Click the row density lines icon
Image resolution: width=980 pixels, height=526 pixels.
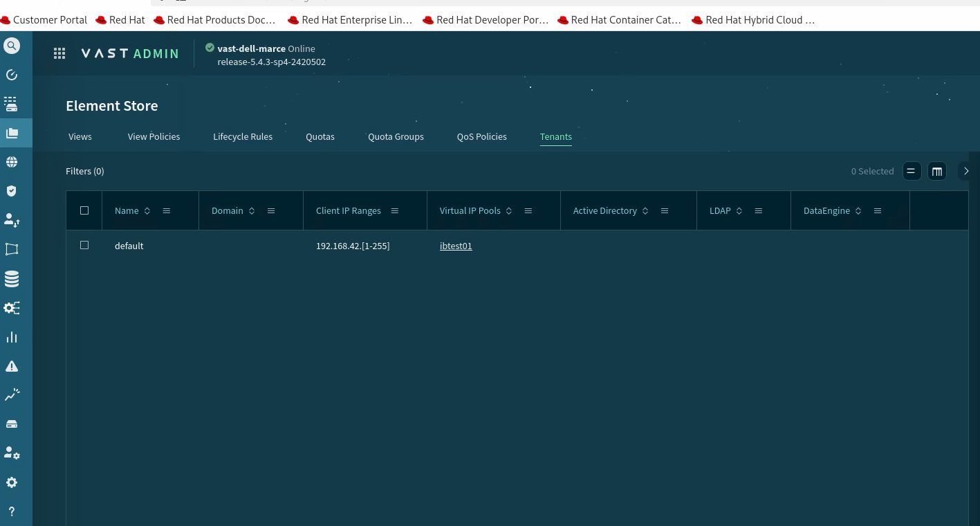click(x=912, y=171)
